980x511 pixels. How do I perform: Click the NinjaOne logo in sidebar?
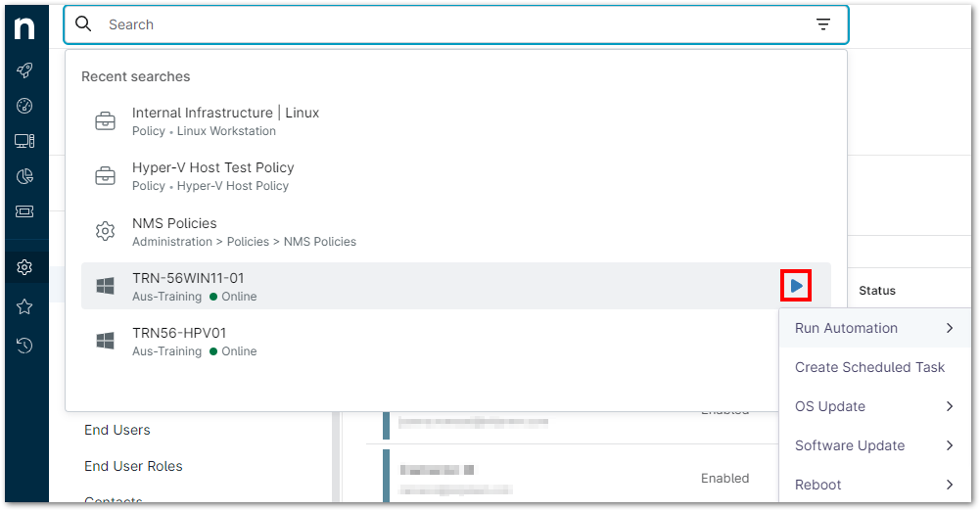point(24,29)
